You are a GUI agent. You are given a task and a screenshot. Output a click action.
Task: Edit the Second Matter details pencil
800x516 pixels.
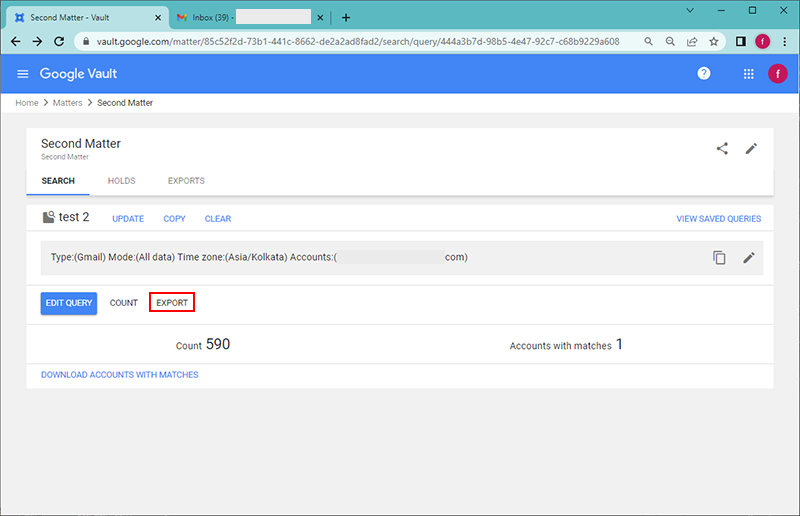pos(751,149)
